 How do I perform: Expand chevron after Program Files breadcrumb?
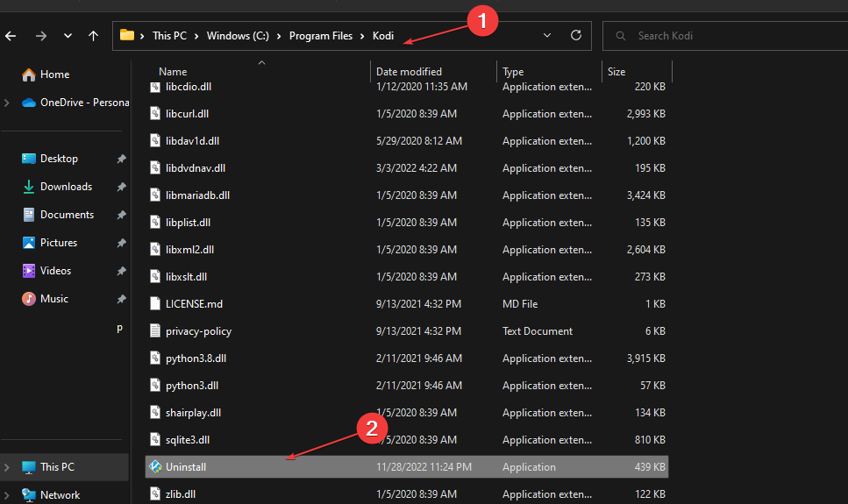(x=362, y=36)
